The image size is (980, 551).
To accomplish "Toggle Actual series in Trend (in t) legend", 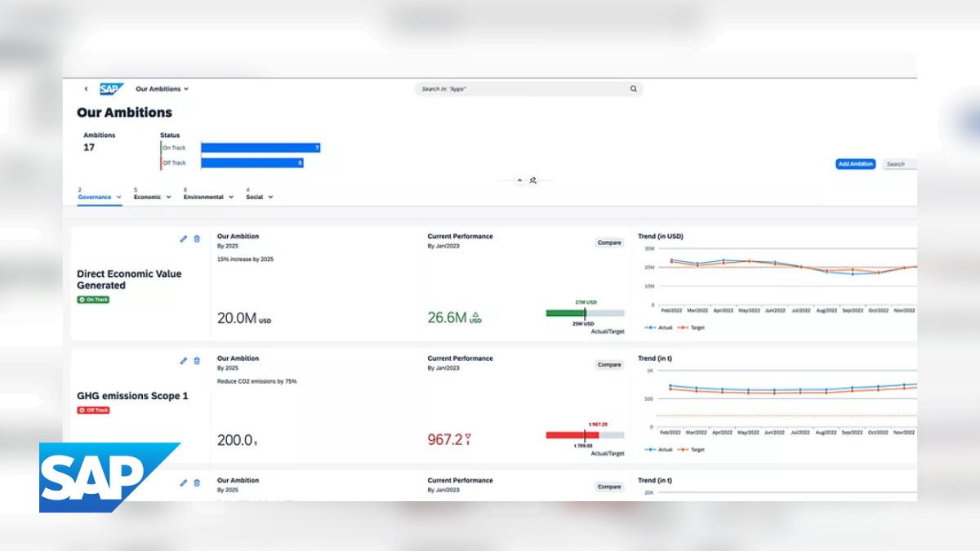I will pos(659,450).
